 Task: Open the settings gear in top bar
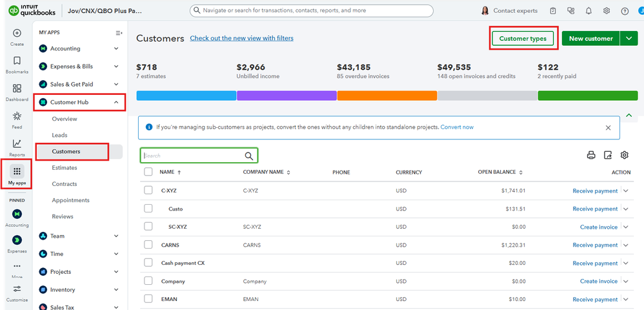point(607,11)
